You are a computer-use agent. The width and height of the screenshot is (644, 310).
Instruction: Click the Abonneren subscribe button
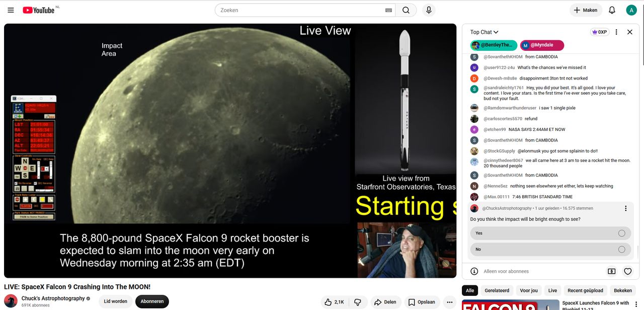point(152,301)
